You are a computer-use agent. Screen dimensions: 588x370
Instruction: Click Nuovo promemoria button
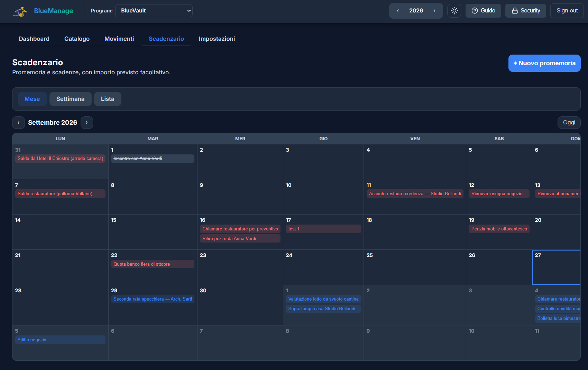(544, 63)
